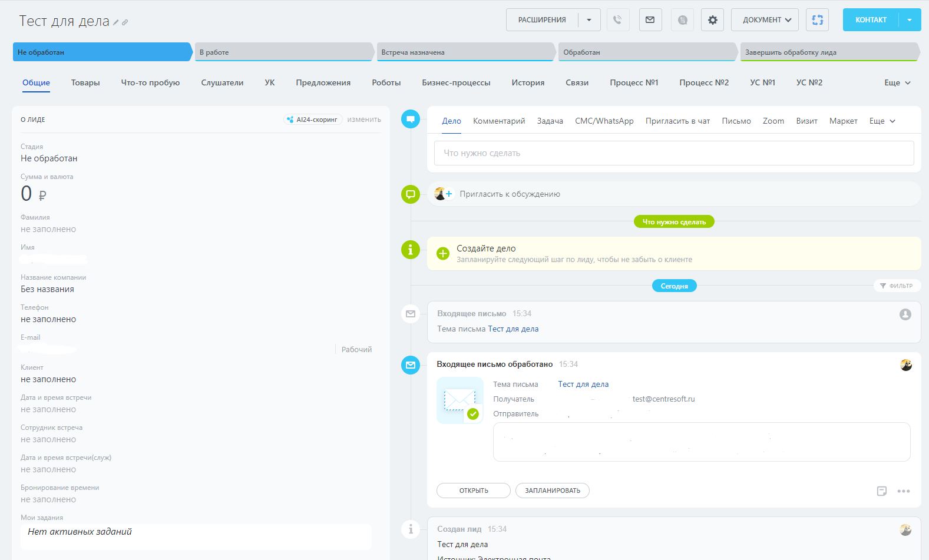Image resolution: width=929 pixels, height=560 pixels.
Task: Expand the Еще menu in top tab row
Action: pos(897,83)
